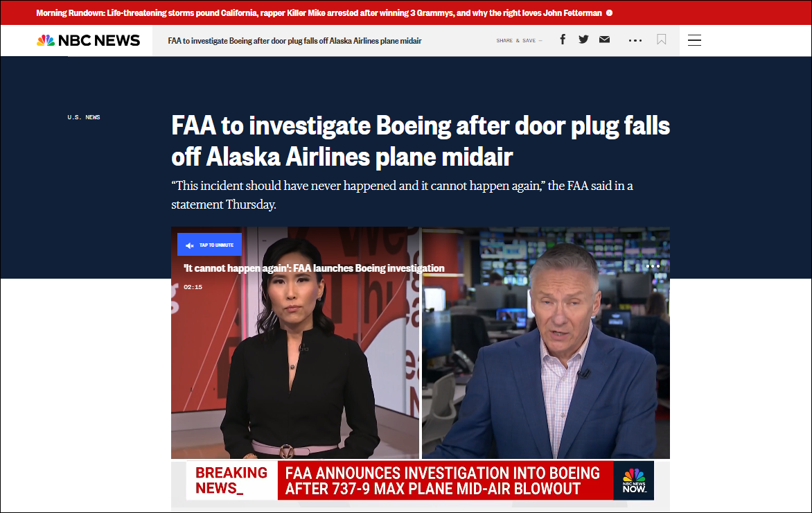Click the article title in sticky header

pos(294,40)
